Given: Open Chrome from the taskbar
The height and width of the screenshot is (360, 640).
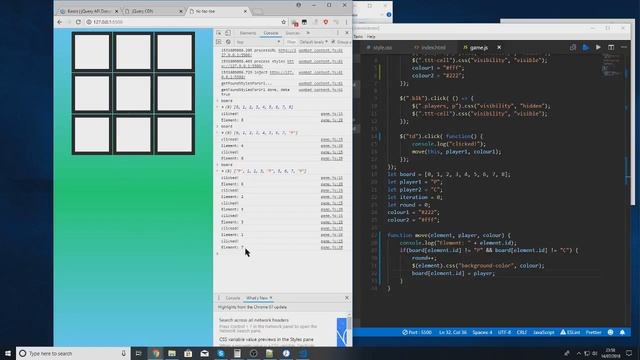Looking at the screenshot, I should [x=156, y=353].
